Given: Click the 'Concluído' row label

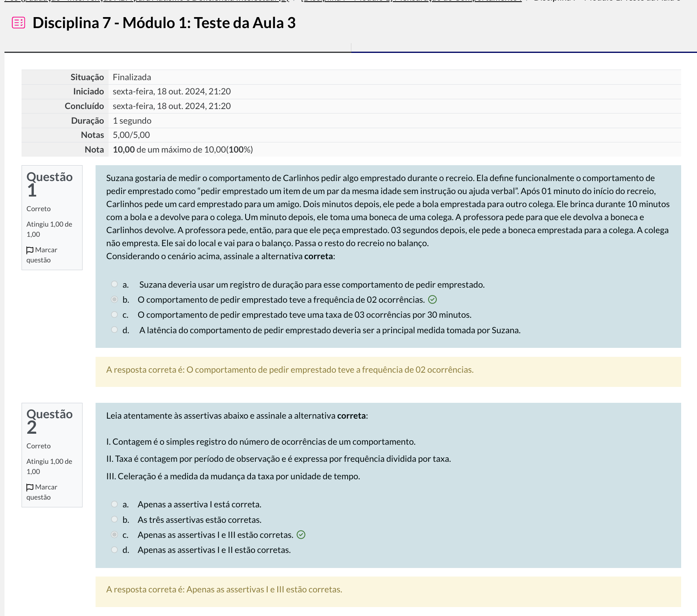Looking at the screenshot, I should pos(84,106).
